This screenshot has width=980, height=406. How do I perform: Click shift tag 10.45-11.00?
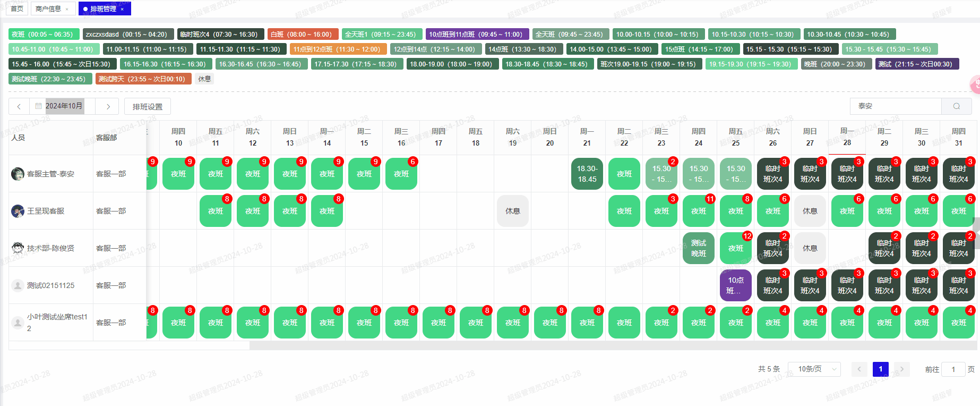point(54,49)
